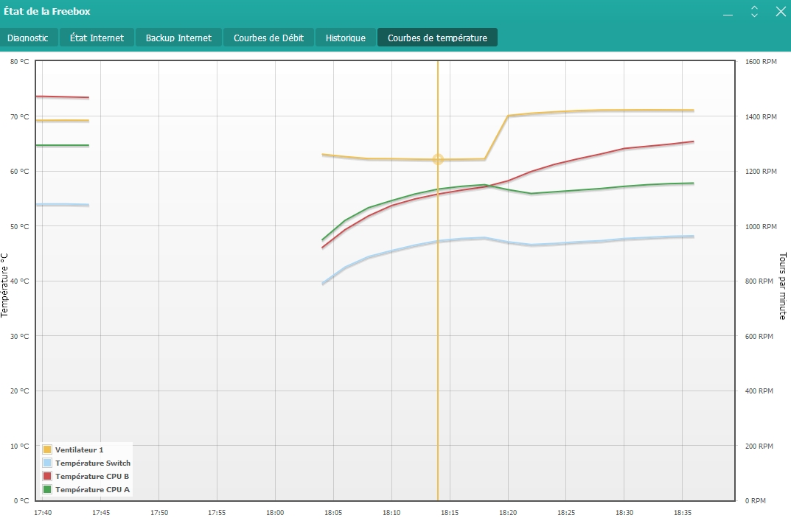Maximize the window with the chevrons icon
Image resolution: width=791 pixels, height=532 pixels.
pos(754,12)
